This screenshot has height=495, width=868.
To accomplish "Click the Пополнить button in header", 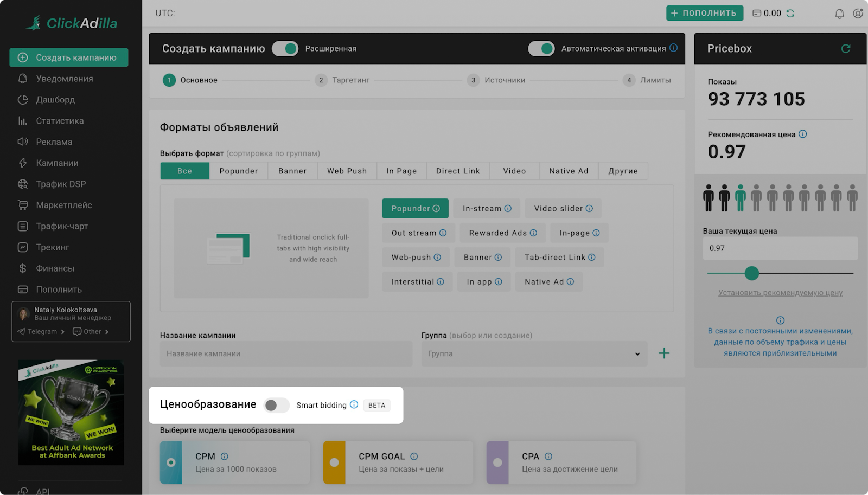I will click(704, 13).
